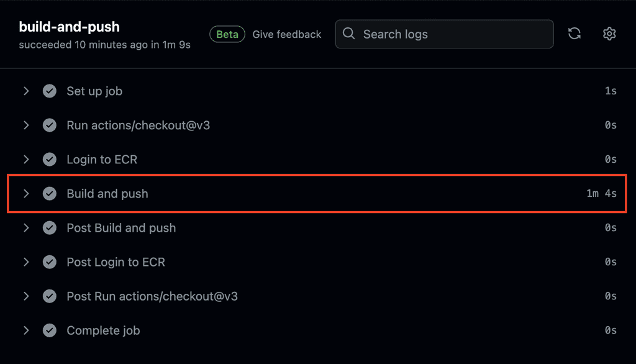Click the checkmark beside Complete job

50,330
